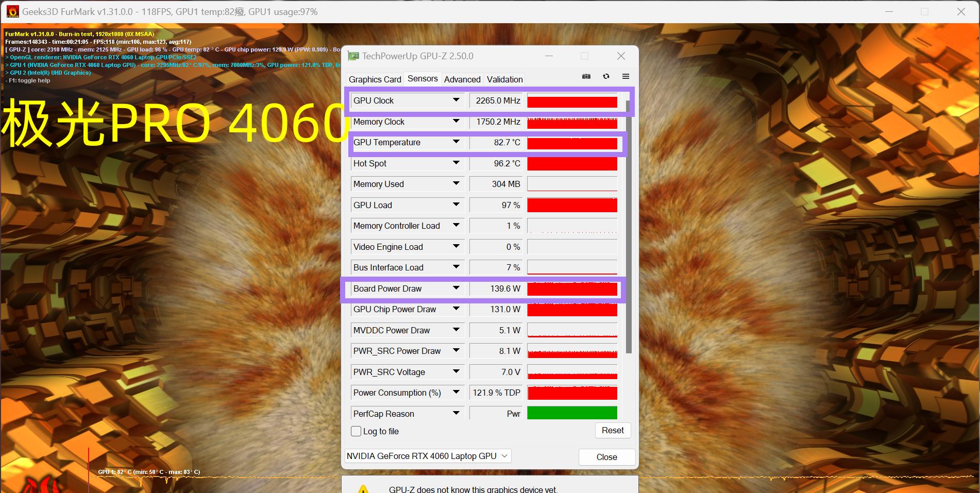This screenshot has height=493, width=980.
Task: Click the GPU Temperature history graph
Action: pyautogui.click(x=572, y=142)
